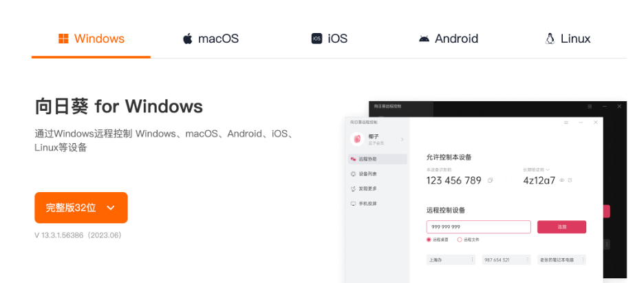The height and width of the screenshot is (283, 644).
Task: Click the red 连接 button
Action: pos(561,227)
